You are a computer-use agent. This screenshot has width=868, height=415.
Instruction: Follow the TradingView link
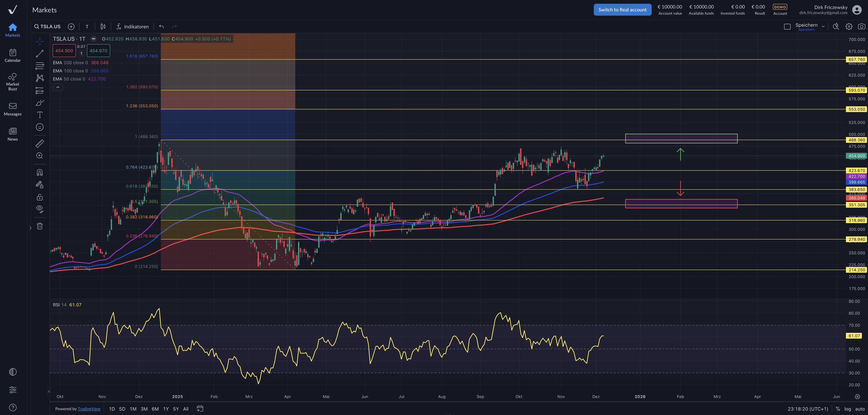click(x=89, y=409)
